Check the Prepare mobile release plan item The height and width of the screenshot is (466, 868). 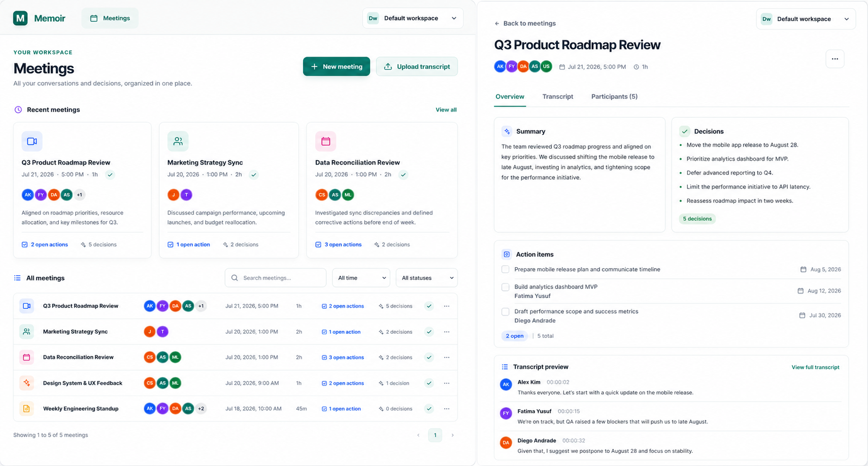[x=506, y=269]
